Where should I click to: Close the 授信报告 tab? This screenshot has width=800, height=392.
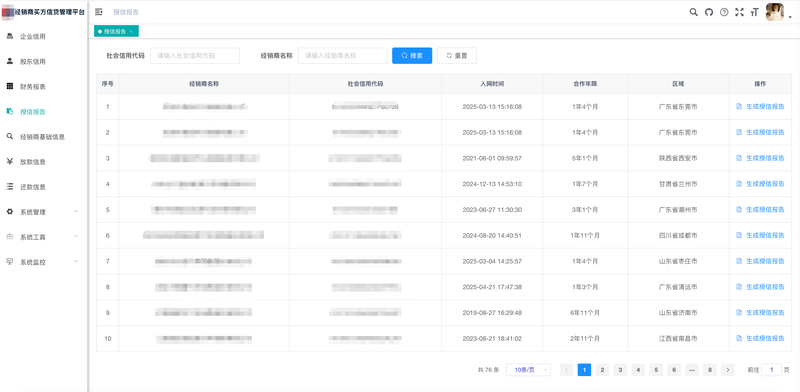point(131,32)
